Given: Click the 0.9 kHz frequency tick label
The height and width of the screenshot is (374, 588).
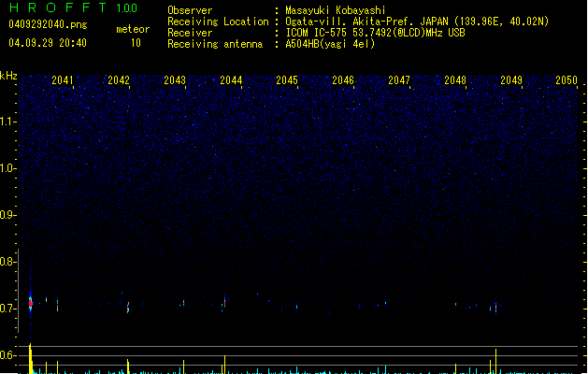Looking at the screenshot, I should 7,215.
